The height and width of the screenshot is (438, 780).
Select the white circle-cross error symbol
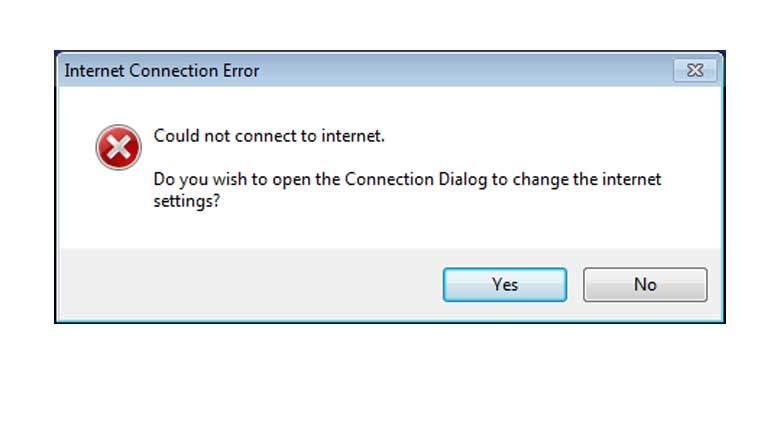(118, 149)
